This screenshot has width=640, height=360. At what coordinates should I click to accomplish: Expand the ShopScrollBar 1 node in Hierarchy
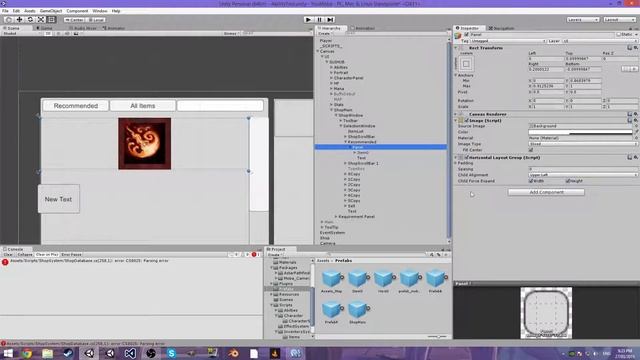pos(345,163)
